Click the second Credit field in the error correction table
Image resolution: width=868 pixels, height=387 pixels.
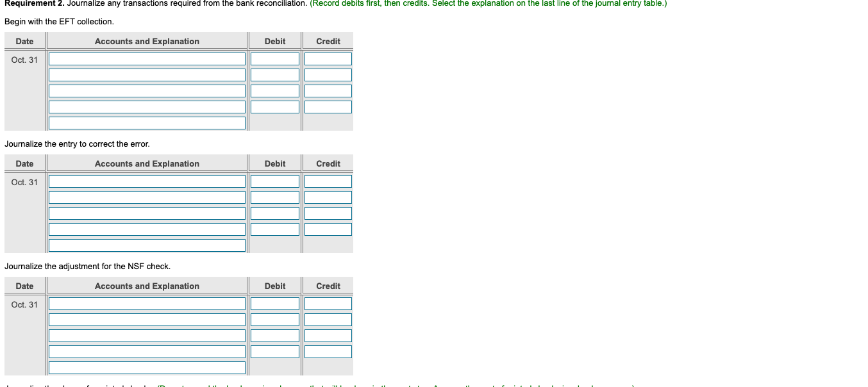[328, 197]
